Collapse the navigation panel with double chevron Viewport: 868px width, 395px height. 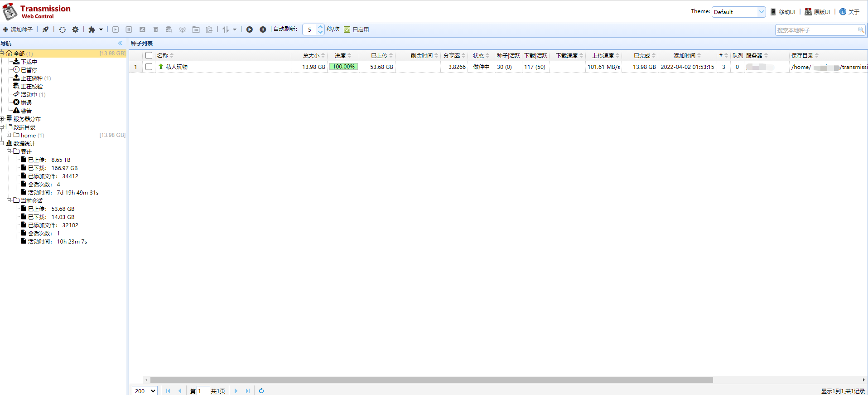[x=120, y=43]
